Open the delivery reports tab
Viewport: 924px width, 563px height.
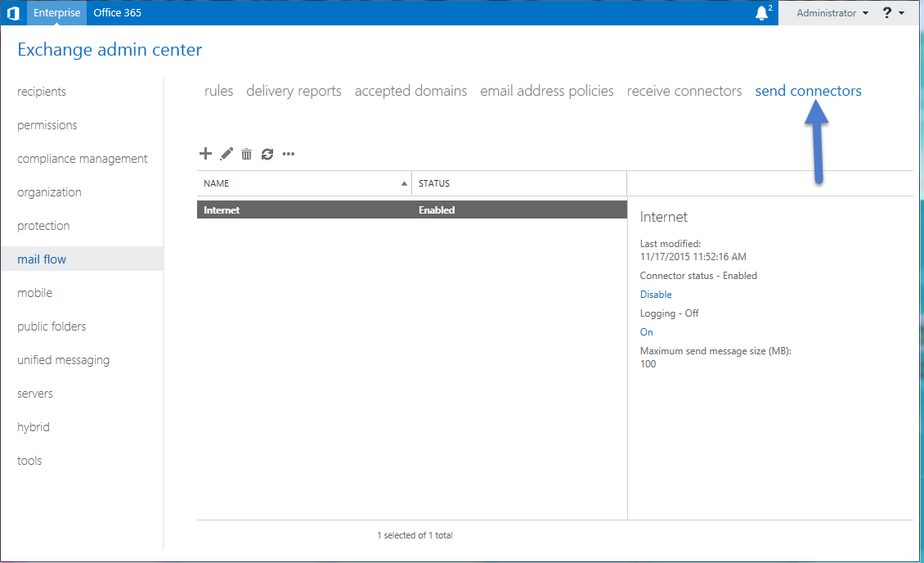[294, 91]
